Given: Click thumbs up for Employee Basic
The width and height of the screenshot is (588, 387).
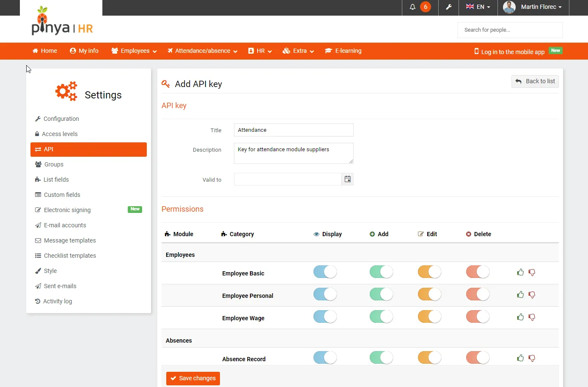Looking at the screenshot, I should click(520, 272).
